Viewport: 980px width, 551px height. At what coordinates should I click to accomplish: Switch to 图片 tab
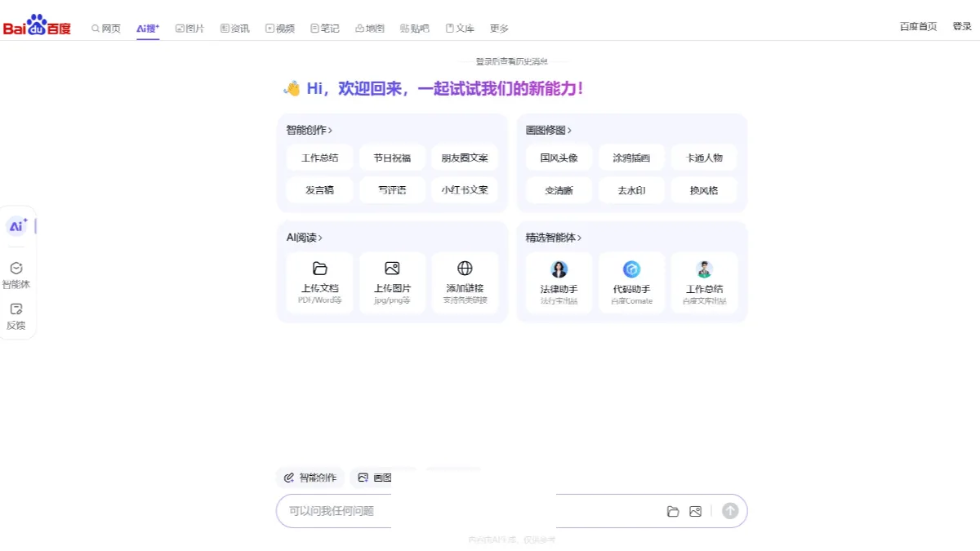(x=190, y=28)
